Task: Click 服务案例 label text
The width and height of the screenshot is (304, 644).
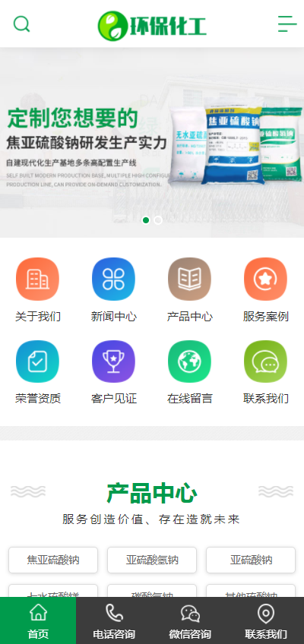Action: (266, 317)
